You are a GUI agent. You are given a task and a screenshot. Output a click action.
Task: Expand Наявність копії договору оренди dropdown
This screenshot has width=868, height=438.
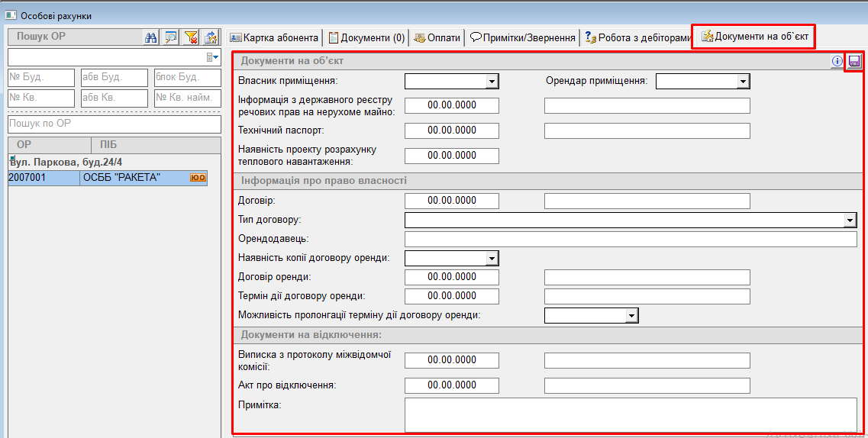[492, 259]
